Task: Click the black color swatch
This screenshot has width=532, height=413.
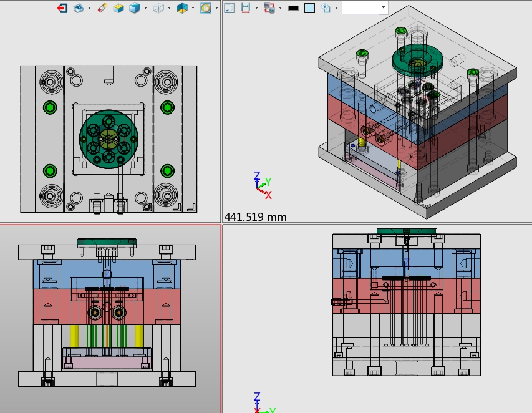Action: click(x=293, y=8)
